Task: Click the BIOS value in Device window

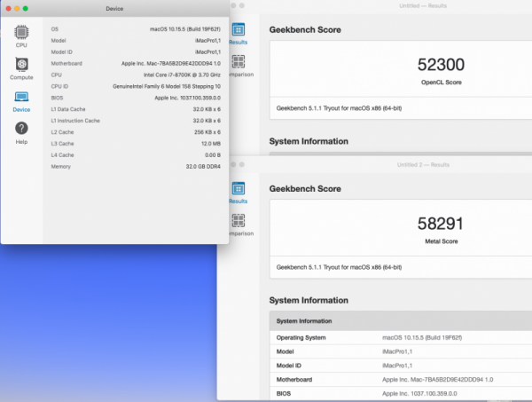Action: coord(187,98)
